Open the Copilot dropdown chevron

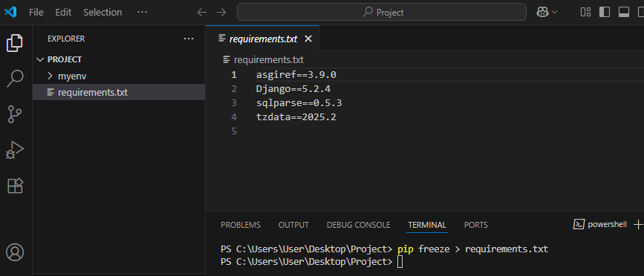(x=555, y=13)
